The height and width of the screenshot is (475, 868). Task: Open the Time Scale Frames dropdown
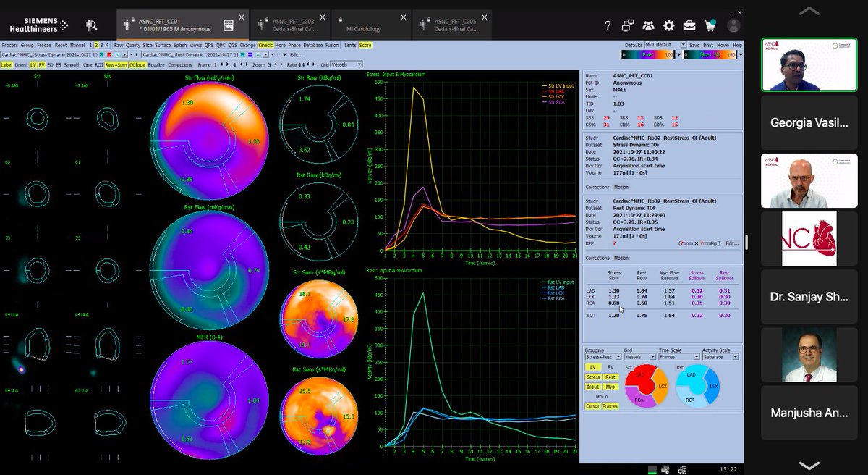click(680, 357)
